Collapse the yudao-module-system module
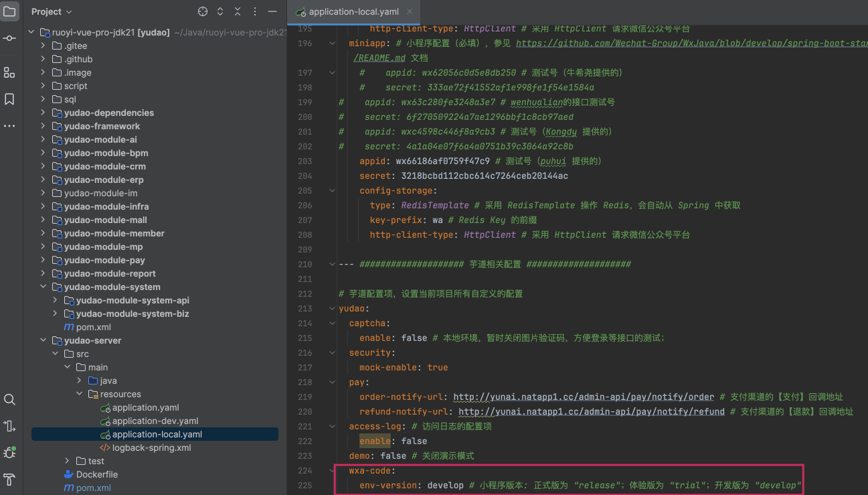The width and height of the screenshot is (868, 495). 43,287
